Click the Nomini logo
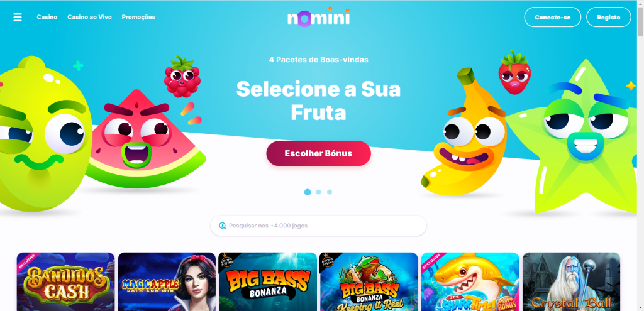This screenshot has width=644, height=311. pyautogui.click(x=318, y=17)
